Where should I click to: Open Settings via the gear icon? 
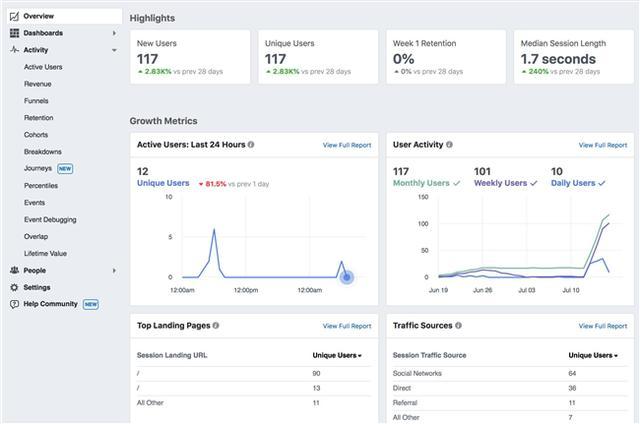pos(14,287)
